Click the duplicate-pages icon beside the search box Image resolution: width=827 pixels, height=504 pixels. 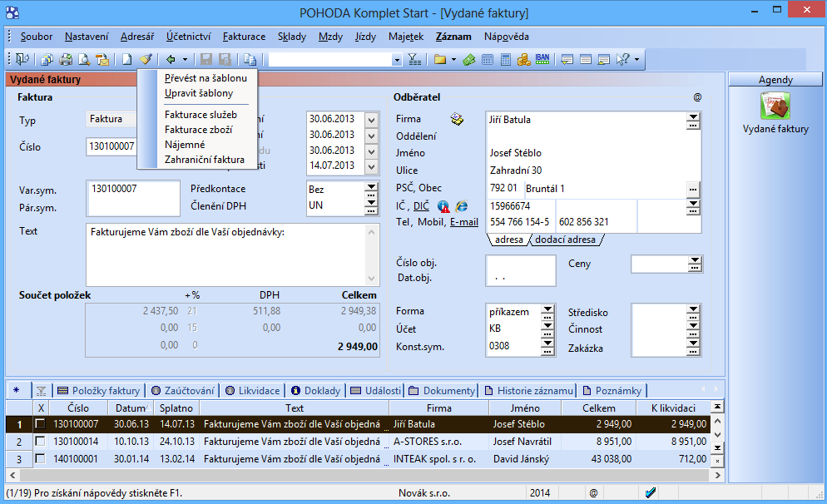click(x=250, y=60)
